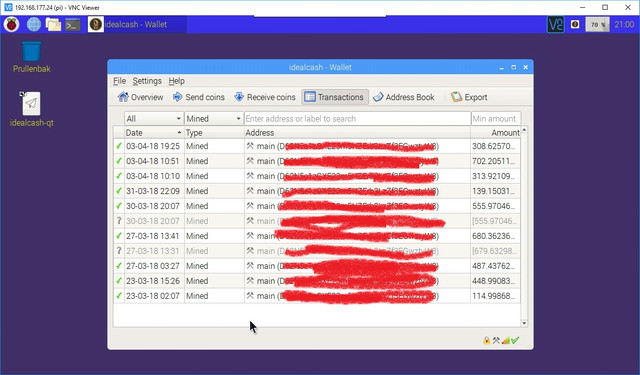Click the idealcash-qt desktop shortcut
This screenshot has height=375, width=640.
point(31,103)
